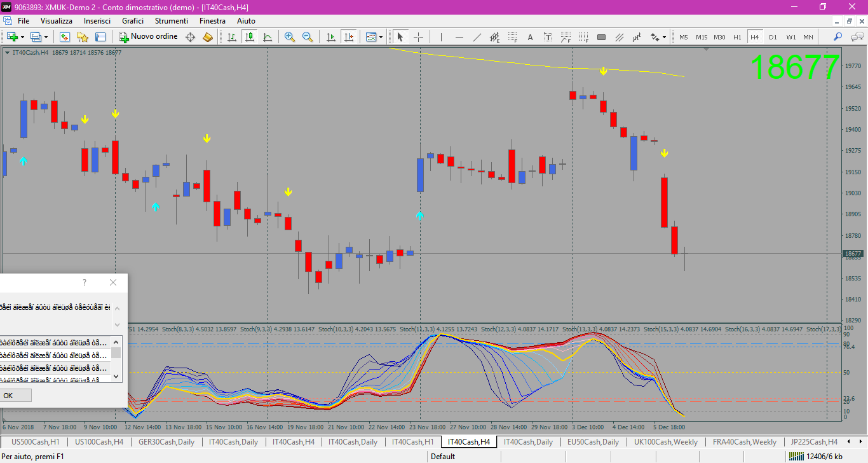Image resolution: width=868 pixels, height=463 pixels.
Task: Switch timeframe to M30
Action: (719, 37)
